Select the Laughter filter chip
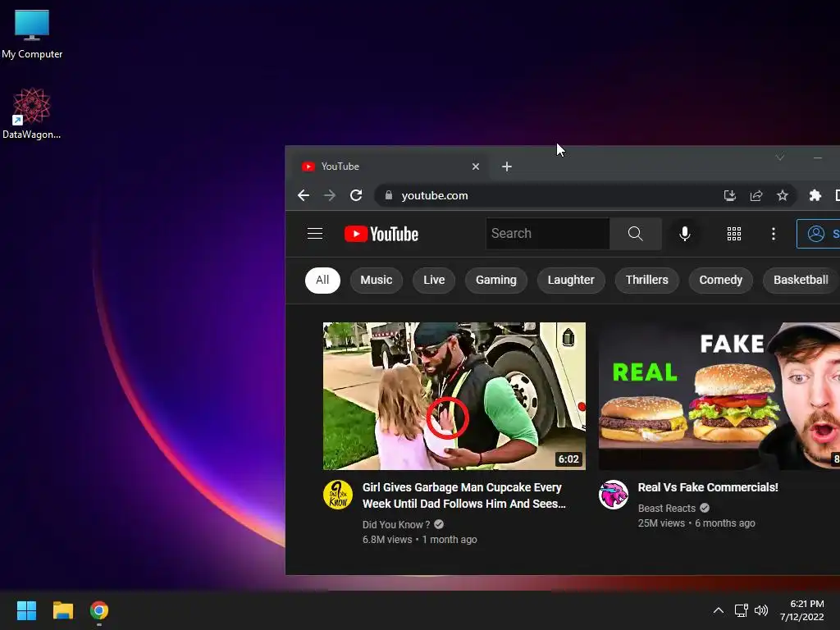The width and height of the screenshot is (840, 630). (x=571, y=281)
